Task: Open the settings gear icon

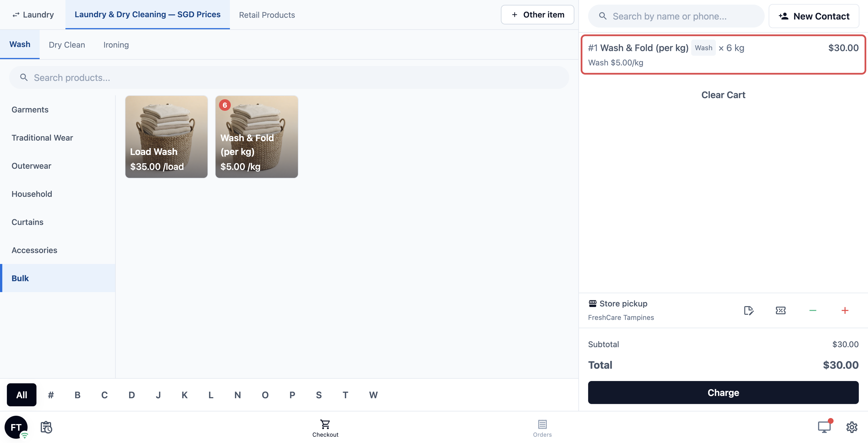Action: coord(851,427)
